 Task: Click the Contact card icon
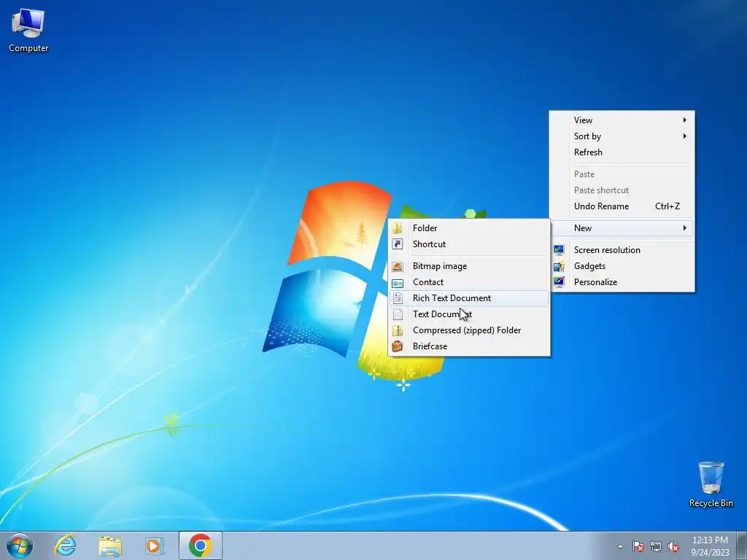398,282
